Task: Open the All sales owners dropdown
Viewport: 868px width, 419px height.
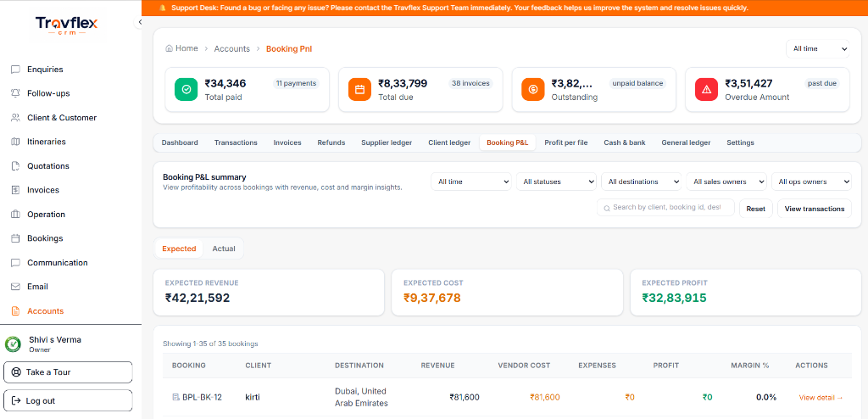Action: [726, 182]
